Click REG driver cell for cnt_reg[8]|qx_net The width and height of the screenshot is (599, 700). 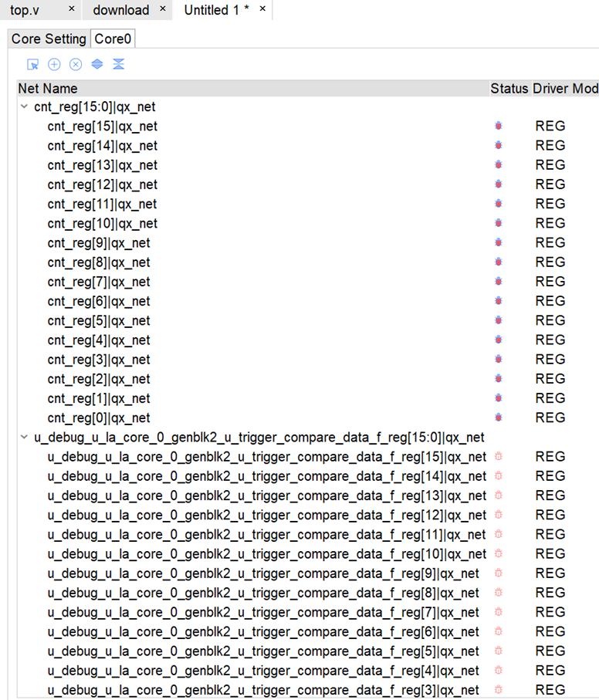[x=550, y=262]
